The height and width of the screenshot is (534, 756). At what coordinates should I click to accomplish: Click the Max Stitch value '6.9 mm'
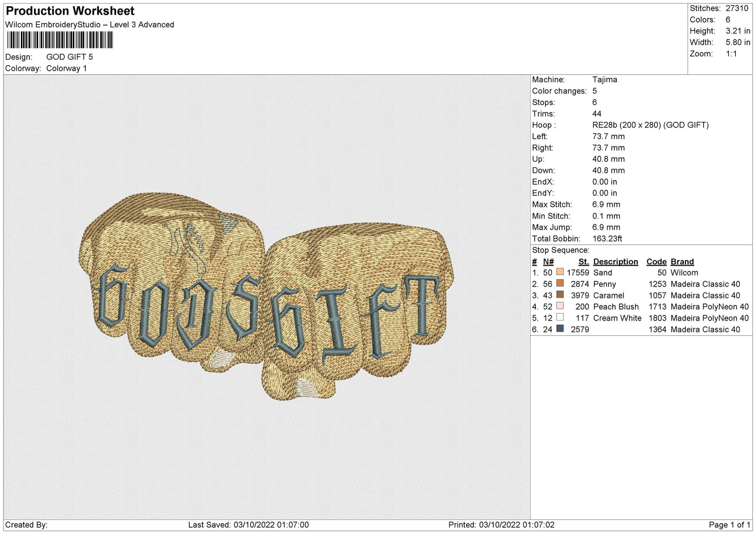pyautogui.click(x=606, y=204)
